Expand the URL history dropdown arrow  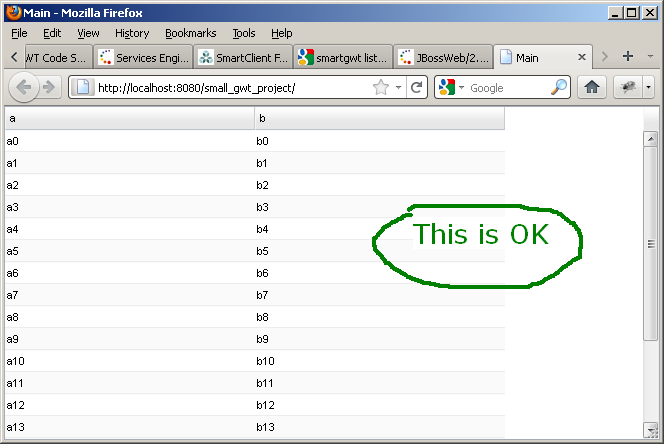398,88
